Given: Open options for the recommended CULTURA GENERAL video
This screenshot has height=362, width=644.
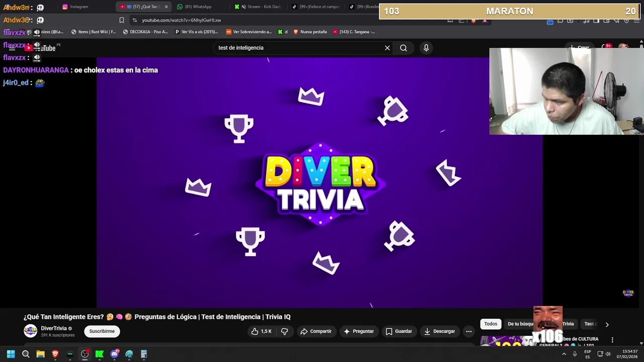Looking at the screenshot, I should point(612,340).
